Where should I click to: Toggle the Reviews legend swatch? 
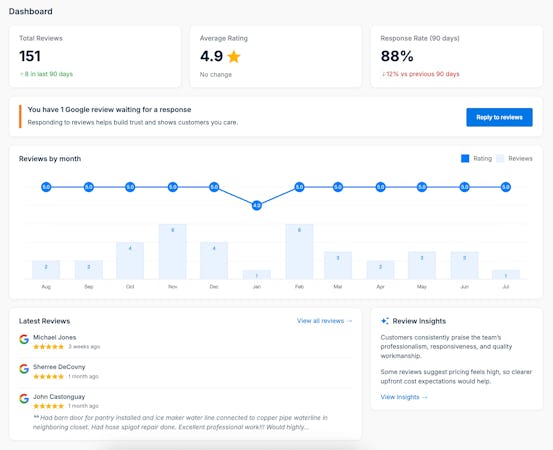pos(500,159)
